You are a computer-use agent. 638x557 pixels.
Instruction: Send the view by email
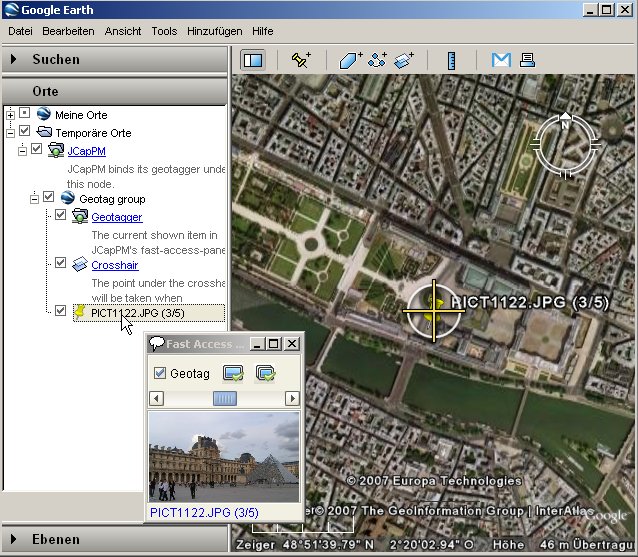click(x=501, y=60)
